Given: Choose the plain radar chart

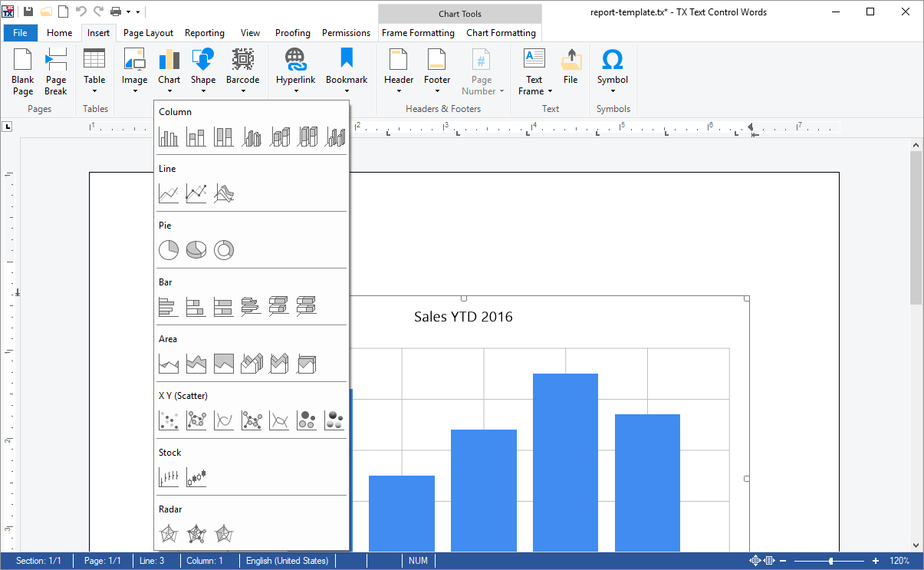Looking at the screenshot, I should tap(169, 534).
